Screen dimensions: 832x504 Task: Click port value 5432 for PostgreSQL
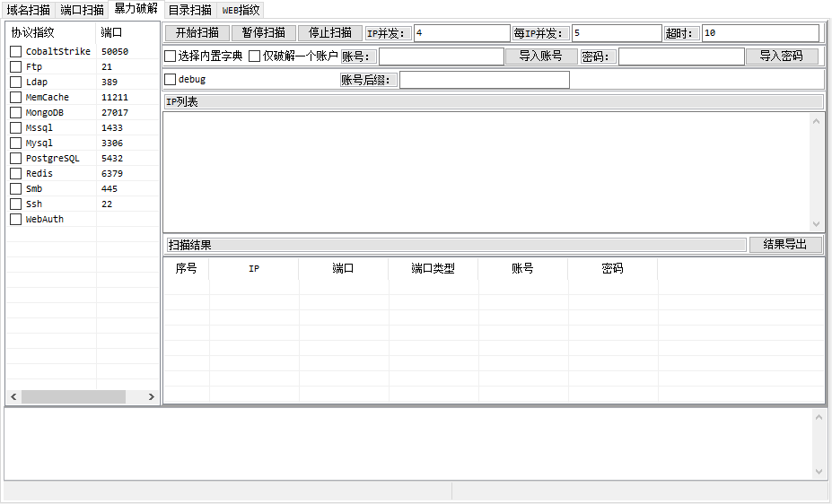click(x=112, y=159)
